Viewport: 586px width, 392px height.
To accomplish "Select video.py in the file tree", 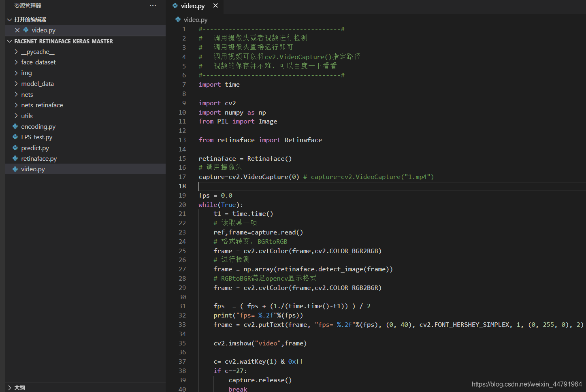I will pos(85,169).
